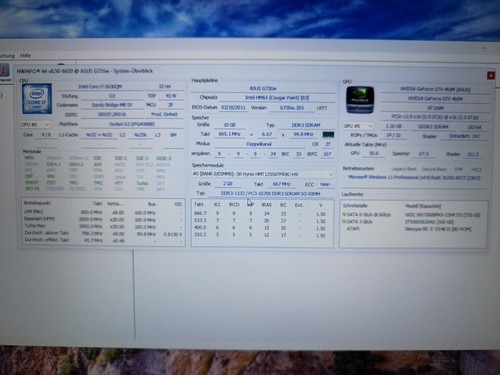This screenshot has height=375, width=500.
Task: Click the ECC Nein value
Action: [325, 184]
